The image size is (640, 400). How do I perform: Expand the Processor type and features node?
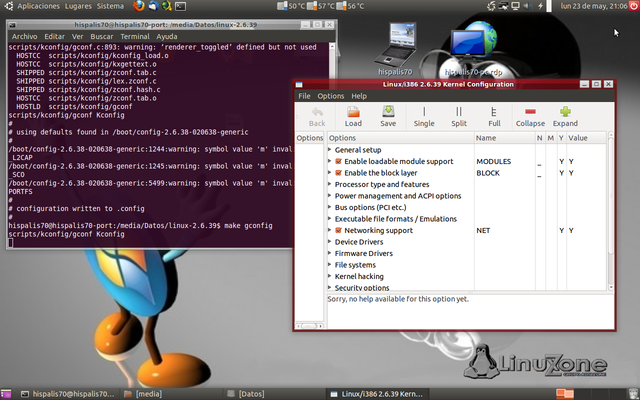(x=330, y=184)
